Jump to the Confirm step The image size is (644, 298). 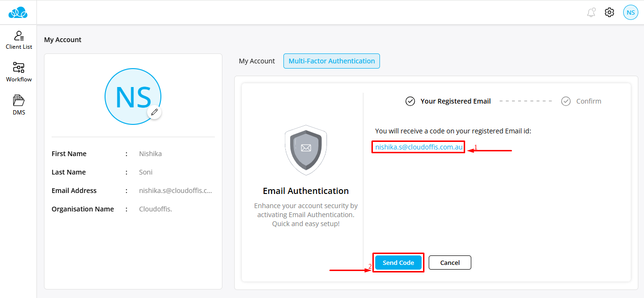point(588,101)
